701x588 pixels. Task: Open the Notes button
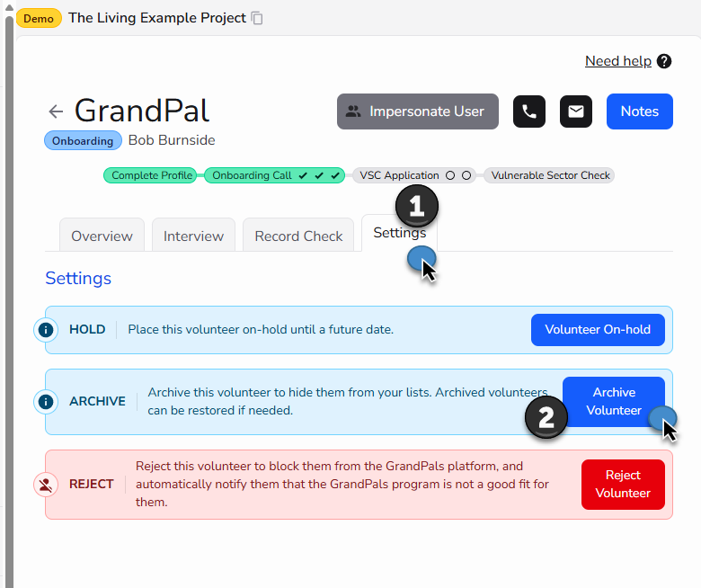pos(639,111)
